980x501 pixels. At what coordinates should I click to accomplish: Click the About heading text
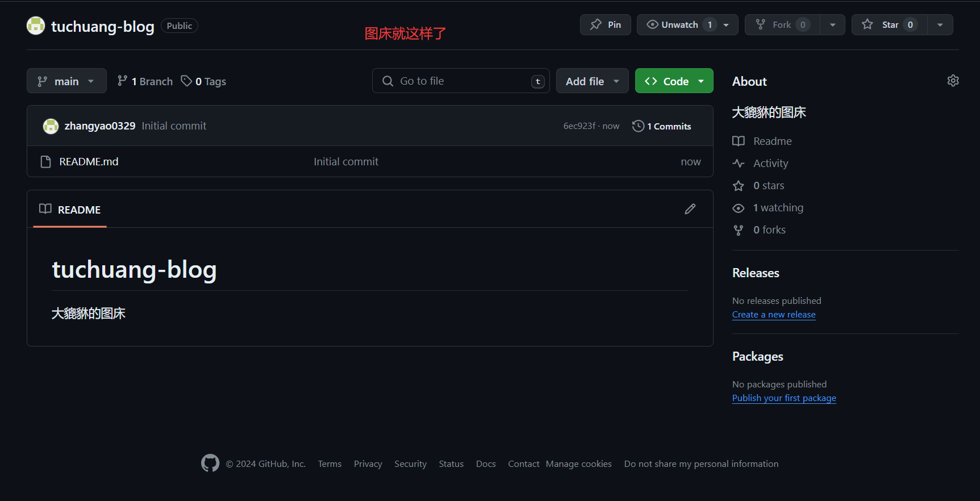tap(749, 81)
